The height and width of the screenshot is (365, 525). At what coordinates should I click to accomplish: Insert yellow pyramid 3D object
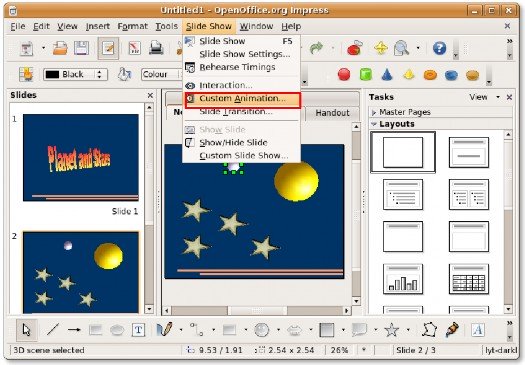click(x=409, y=75)
